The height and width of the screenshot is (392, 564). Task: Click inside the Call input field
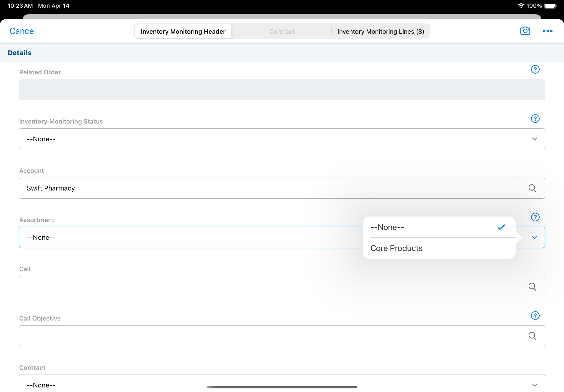pos(270,287)
